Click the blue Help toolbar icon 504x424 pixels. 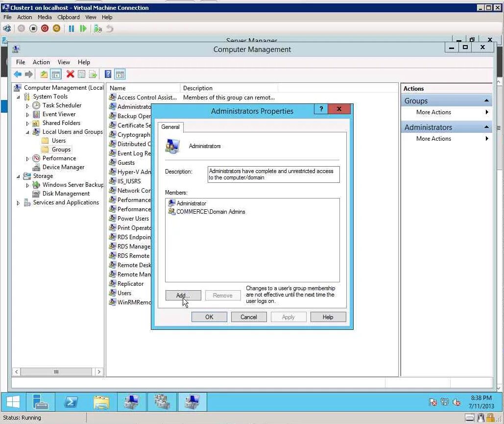(x=108, y=75)
